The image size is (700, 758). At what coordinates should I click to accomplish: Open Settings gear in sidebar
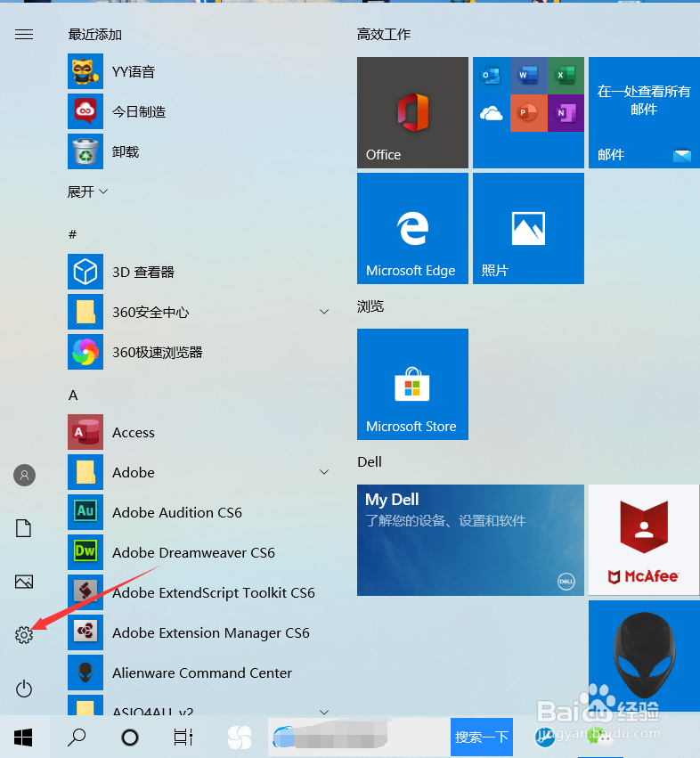point(24,635)
